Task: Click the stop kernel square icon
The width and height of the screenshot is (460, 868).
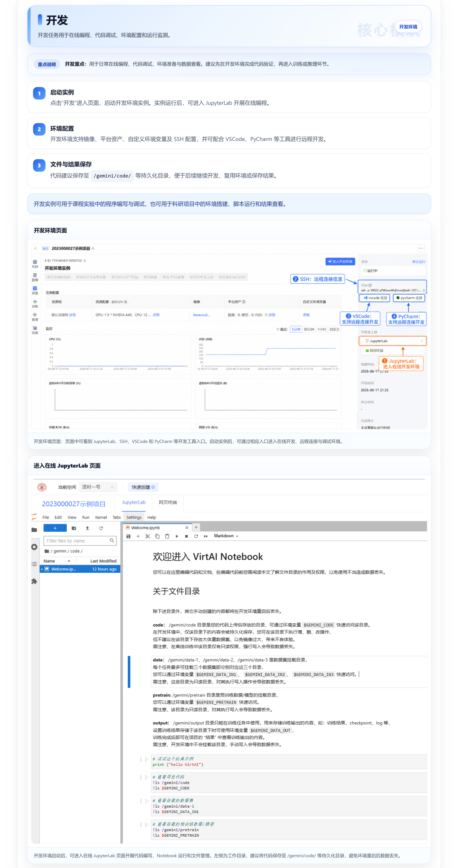Action: [187, 536]
